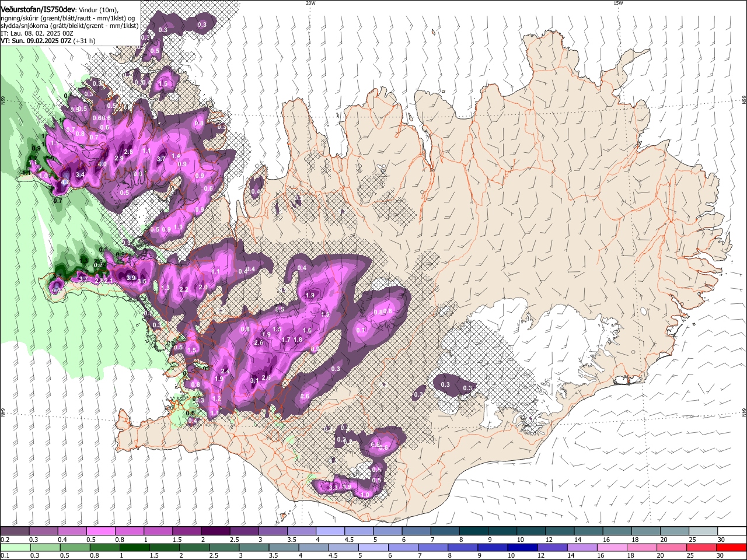Screen dimensions: 747x560
Task: Click the 4.8 precipitation value on the map
Action: tap(65, 183)
